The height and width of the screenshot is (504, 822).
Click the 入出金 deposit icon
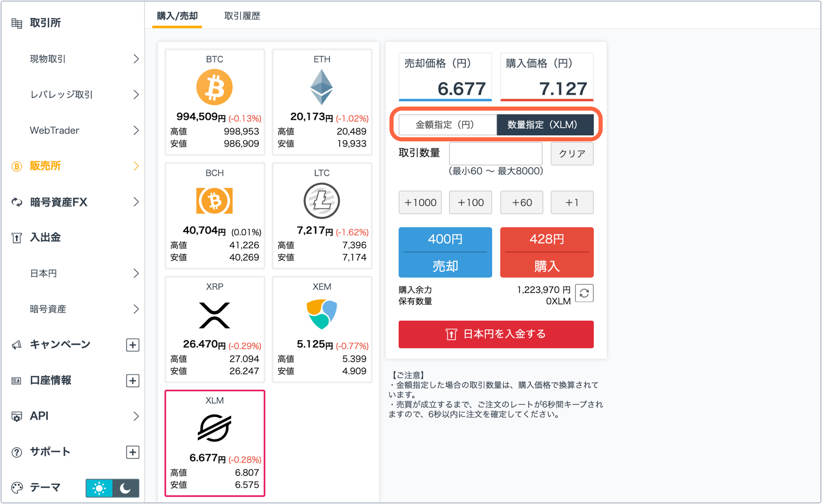tap(17, 238)
